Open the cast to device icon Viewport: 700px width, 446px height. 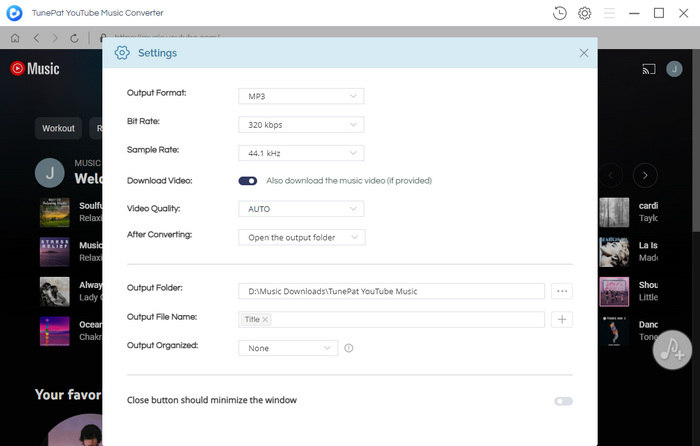(x=649, y=69)
